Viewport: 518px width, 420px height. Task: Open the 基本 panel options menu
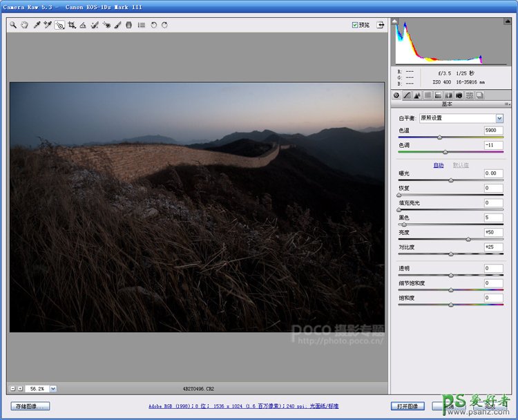pyautogui.click(x=508, y=104)
